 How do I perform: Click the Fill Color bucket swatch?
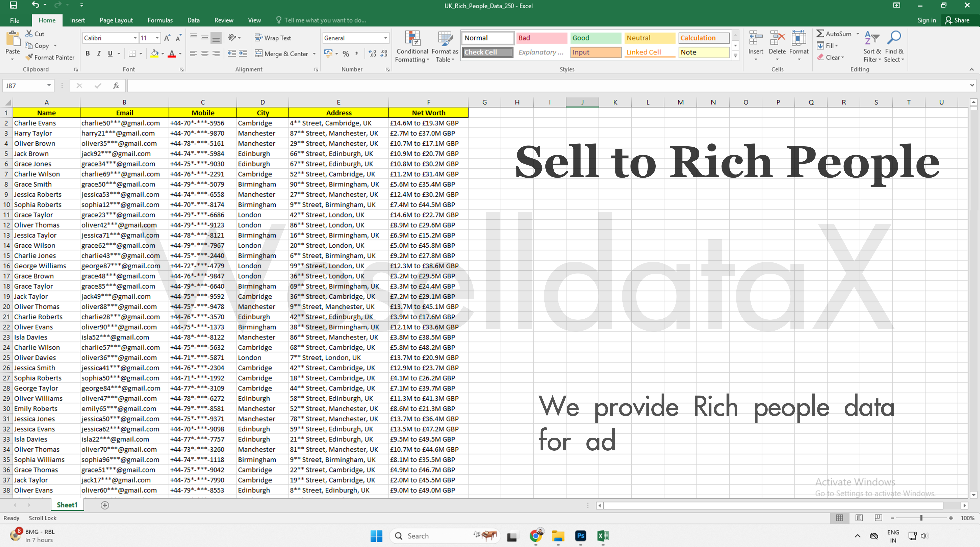coord(154,54)
